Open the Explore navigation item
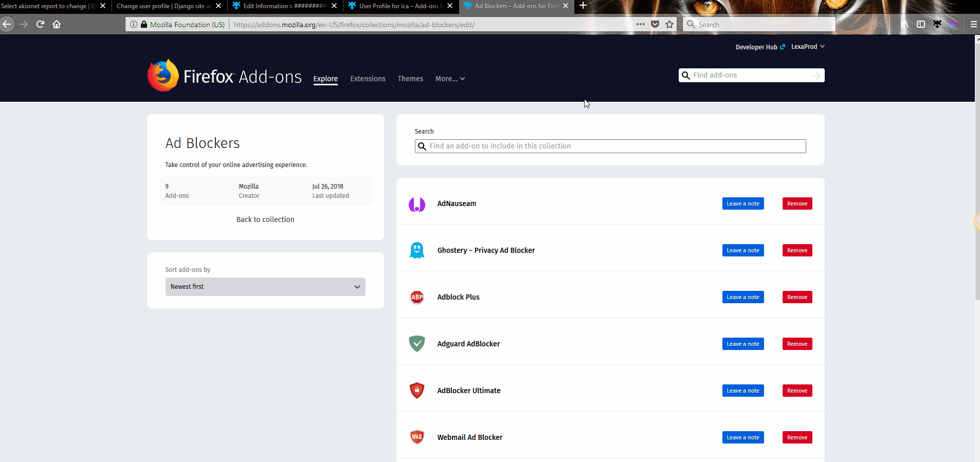 (325, 79)
